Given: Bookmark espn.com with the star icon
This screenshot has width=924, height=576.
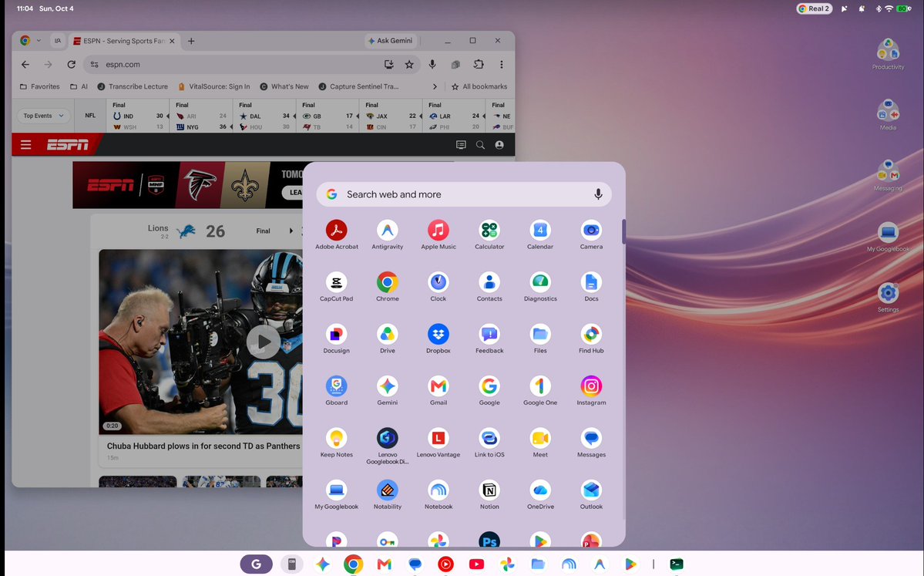Looking at the screenshot, I should 409,64.
